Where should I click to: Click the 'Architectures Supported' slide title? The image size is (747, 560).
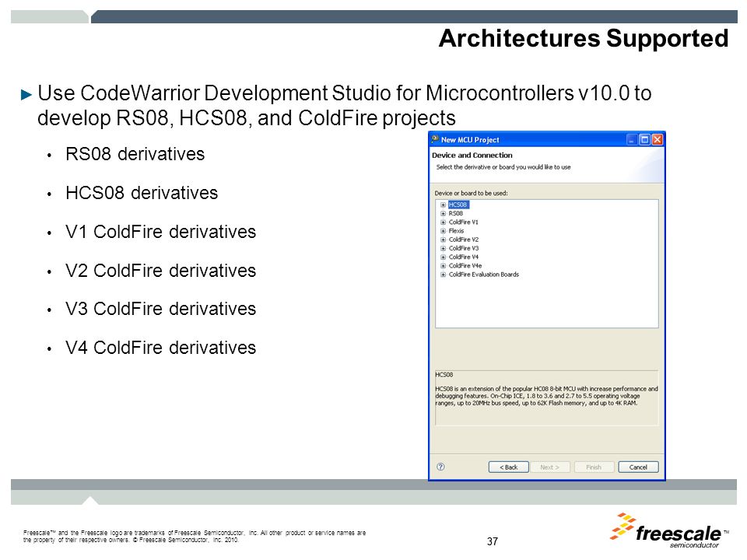point(584,39)
